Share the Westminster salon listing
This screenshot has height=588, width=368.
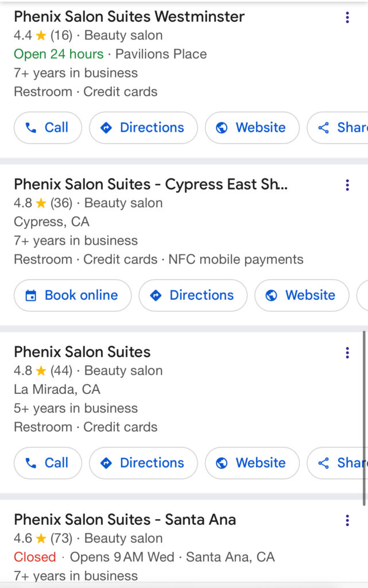[338, 127]
